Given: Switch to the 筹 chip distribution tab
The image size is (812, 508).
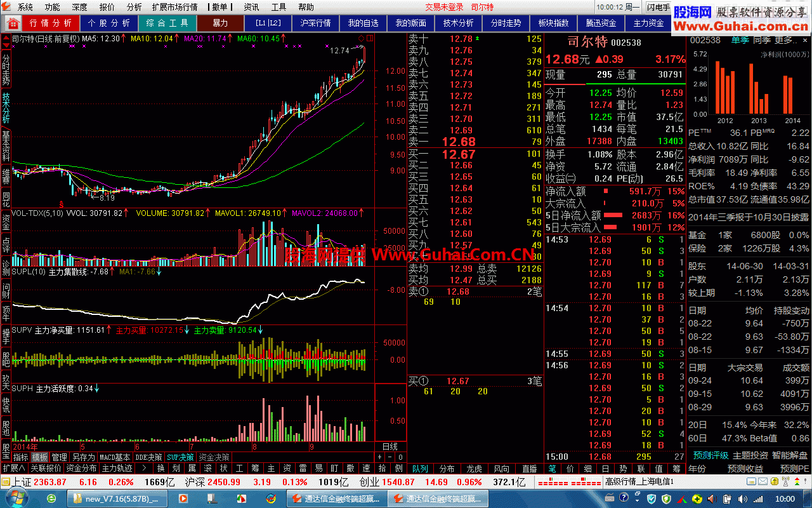Looking at the screenshot, I should point(676,469).
